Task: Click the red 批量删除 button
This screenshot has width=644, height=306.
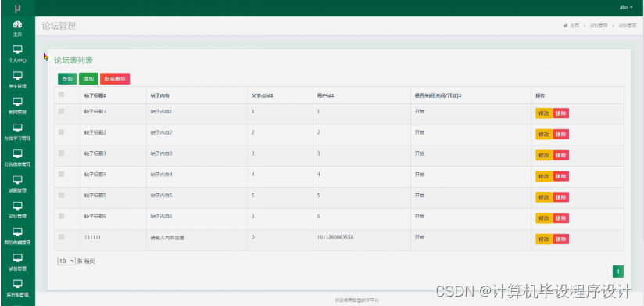Action: coord(115,79)
